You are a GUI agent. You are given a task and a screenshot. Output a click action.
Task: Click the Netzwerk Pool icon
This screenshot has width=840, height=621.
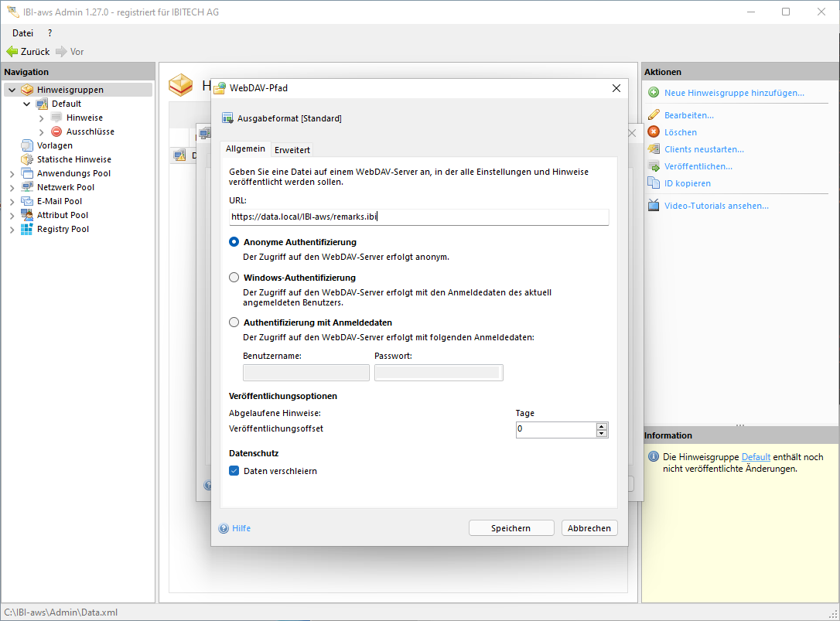point(27,187)
